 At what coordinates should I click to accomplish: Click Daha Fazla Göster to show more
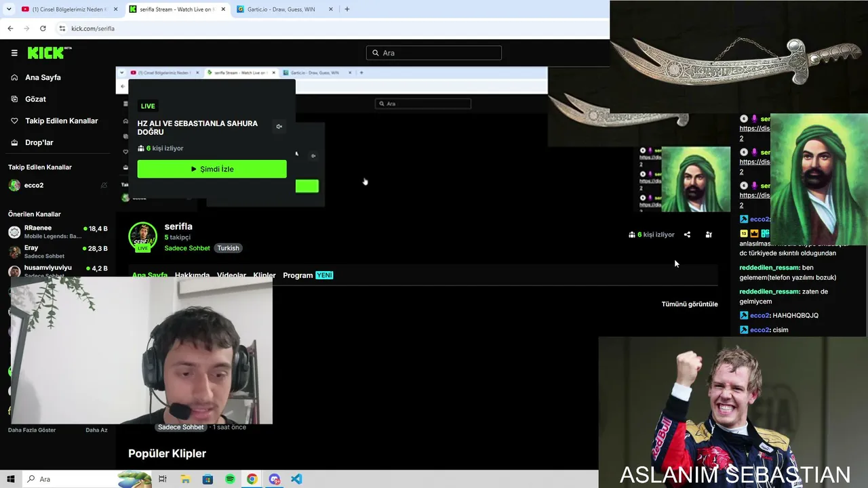tap(32, 430)
